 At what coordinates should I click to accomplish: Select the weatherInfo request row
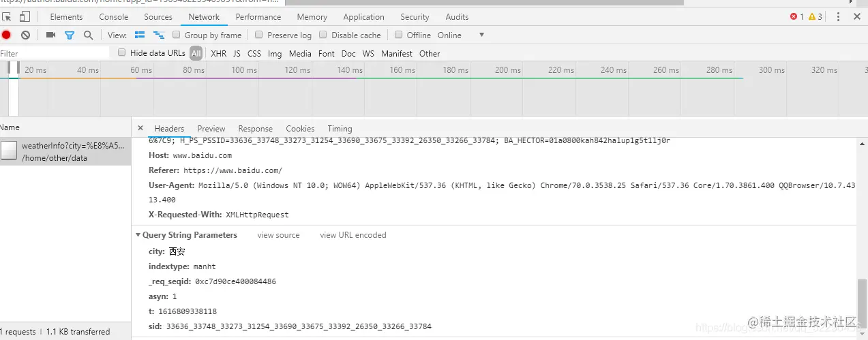click(x=65, y=151)
